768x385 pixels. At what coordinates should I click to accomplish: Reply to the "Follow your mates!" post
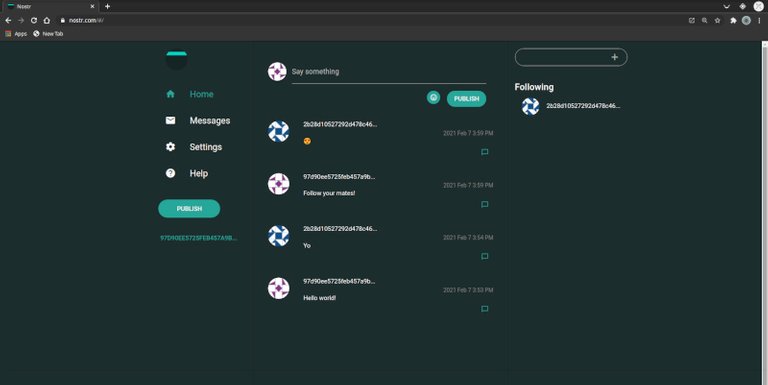point(484,204)
